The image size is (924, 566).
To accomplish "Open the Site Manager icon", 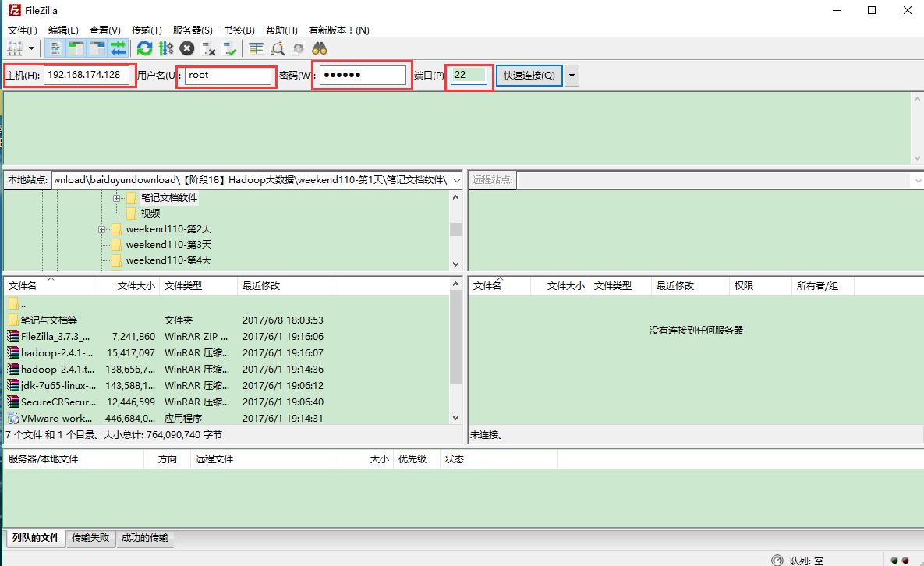I will coord(15,49).
